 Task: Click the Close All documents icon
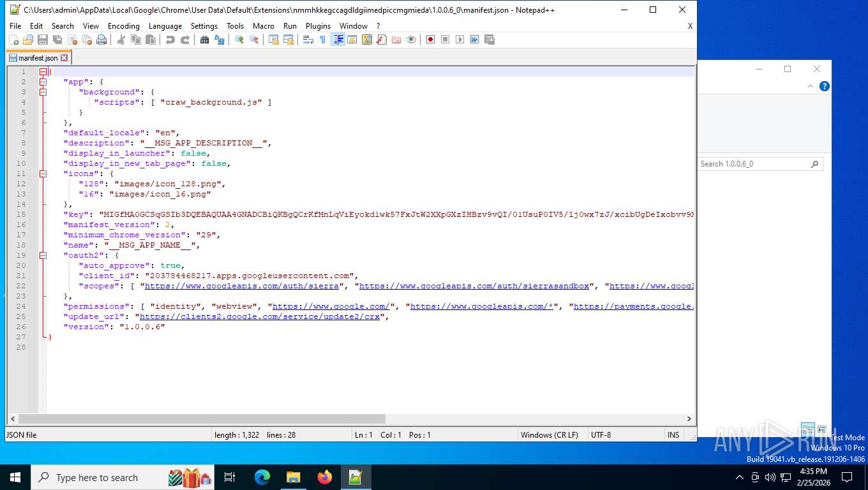pyautogui.click(x=87, y=40)
